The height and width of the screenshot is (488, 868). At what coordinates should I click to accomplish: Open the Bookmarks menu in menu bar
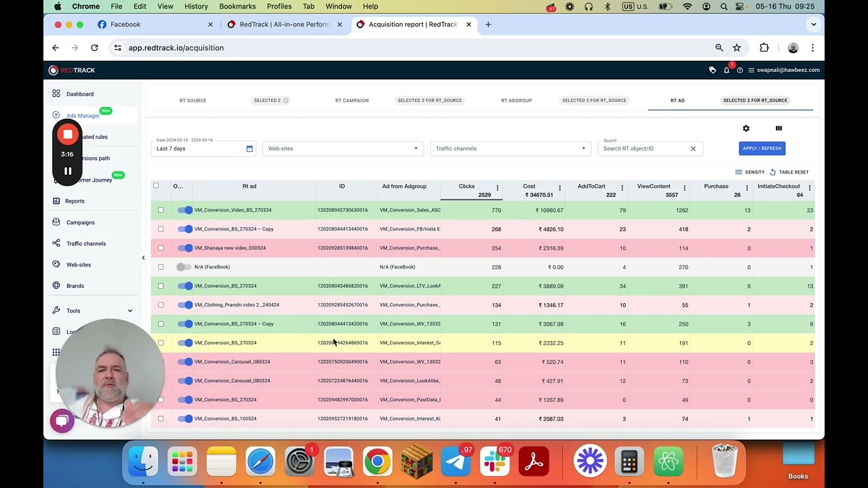(x=237, y=6)
